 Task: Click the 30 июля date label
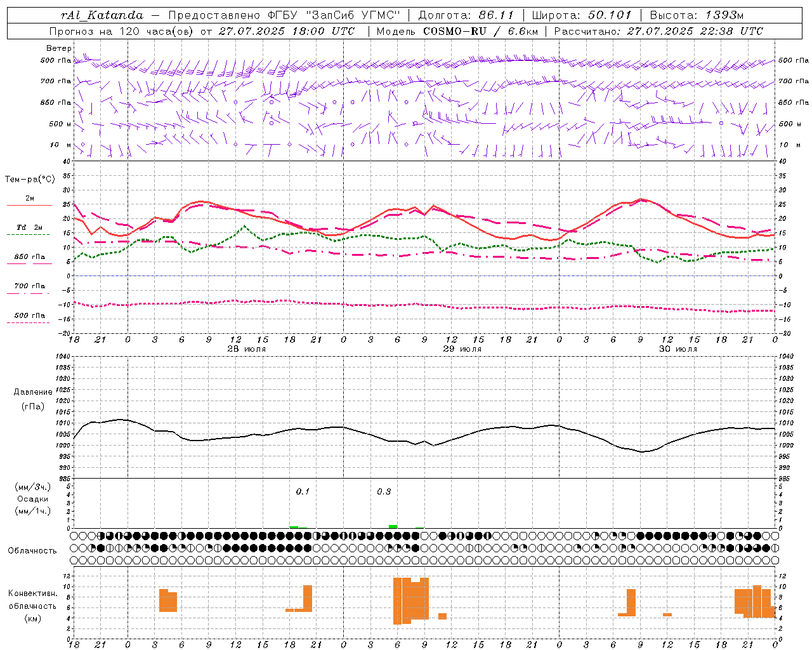pos(678,349)
